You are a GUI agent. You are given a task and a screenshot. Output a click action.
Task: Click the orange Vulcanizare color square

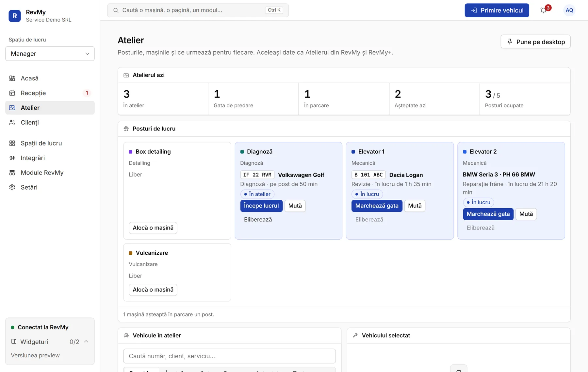(131, 253)
